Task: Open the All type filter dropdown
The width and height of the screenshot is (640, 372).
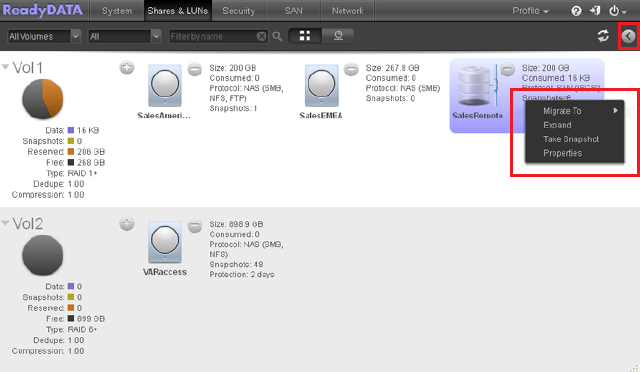Action: point(124,36)
